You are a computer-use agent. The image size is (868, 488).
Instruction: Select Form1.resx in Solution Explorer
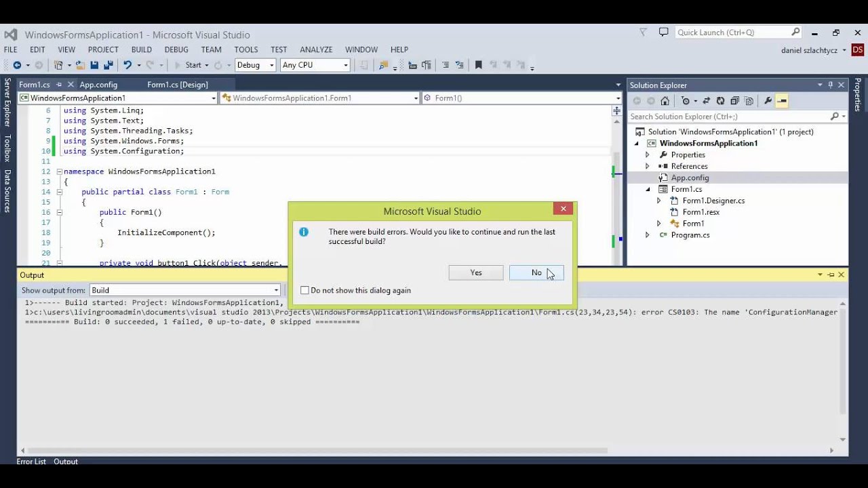[701, 212]
